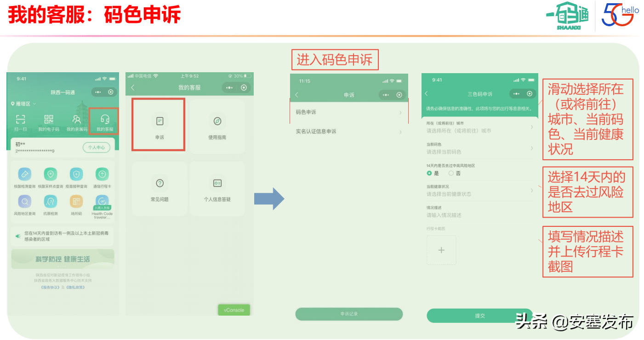Image resolution: width=644 pixels, height=340 pixels.
Task: Go back from the 我的客服 screen
Action: click(133, 87)
